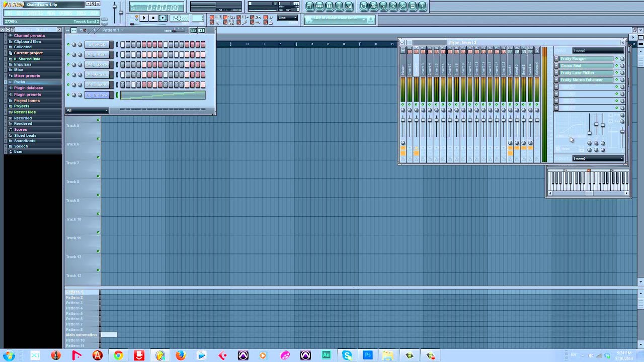This screenshot has width=644, height=362.
Task: Open the Sliced beats folder
Action: [25, 135]
